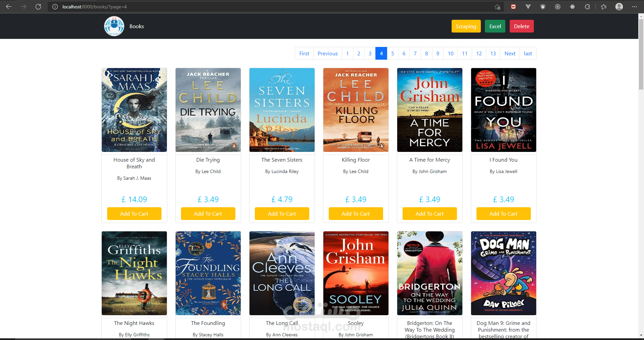This screenshot has width=644, height=340.
Task: Select active page 4 in pagination
Action: tap(381, 53)
